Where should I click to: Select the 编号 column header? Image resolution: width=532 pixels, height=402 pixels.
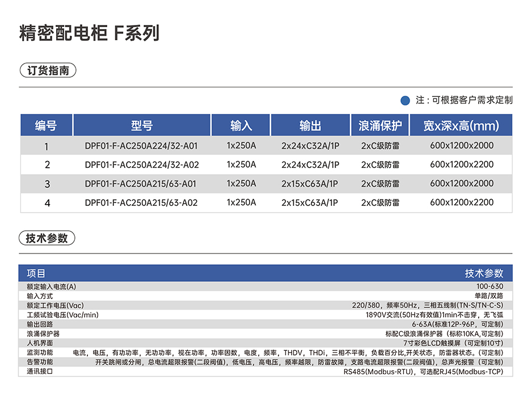click(47, 126)
